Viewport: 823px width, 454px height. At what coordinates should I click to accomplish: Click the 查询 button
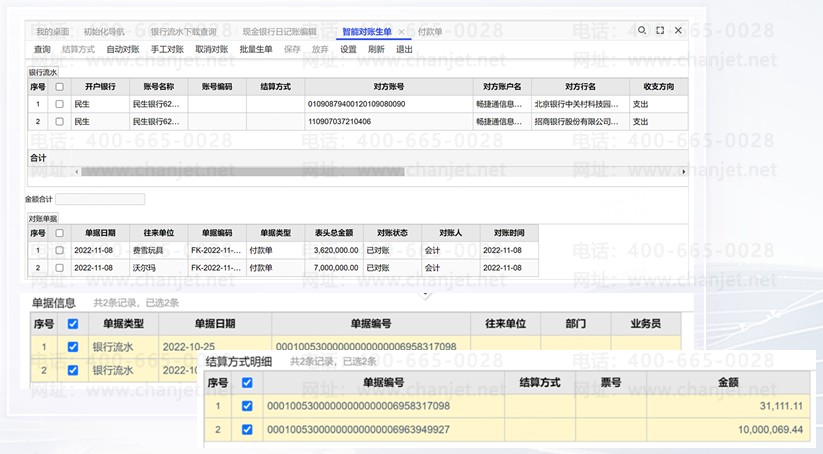[x=42, y=49]
